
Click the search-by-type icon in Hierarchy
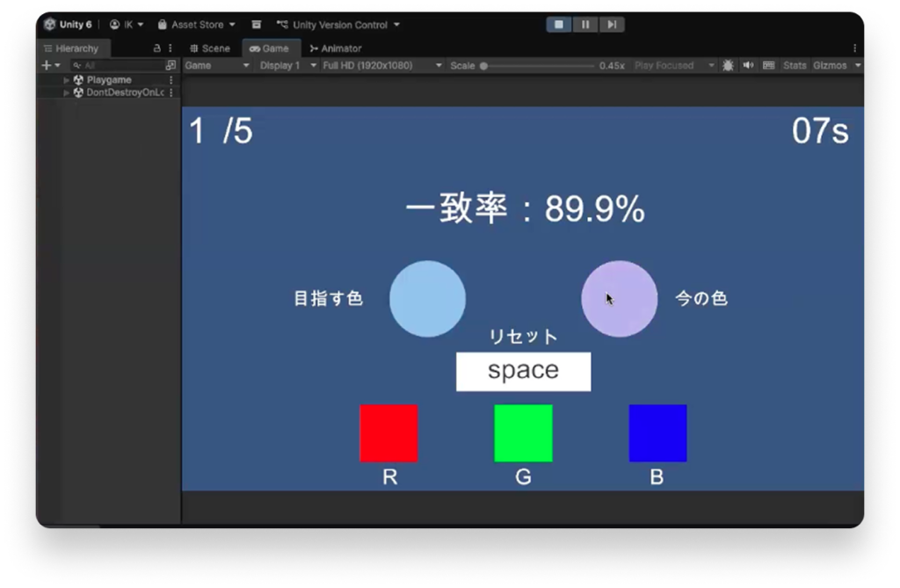coord(171,66)
